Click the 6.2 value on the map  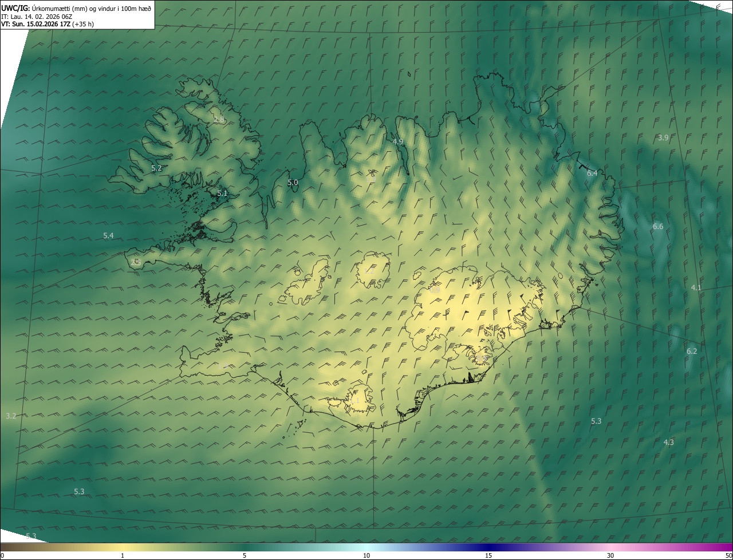(x=692, y=351)
